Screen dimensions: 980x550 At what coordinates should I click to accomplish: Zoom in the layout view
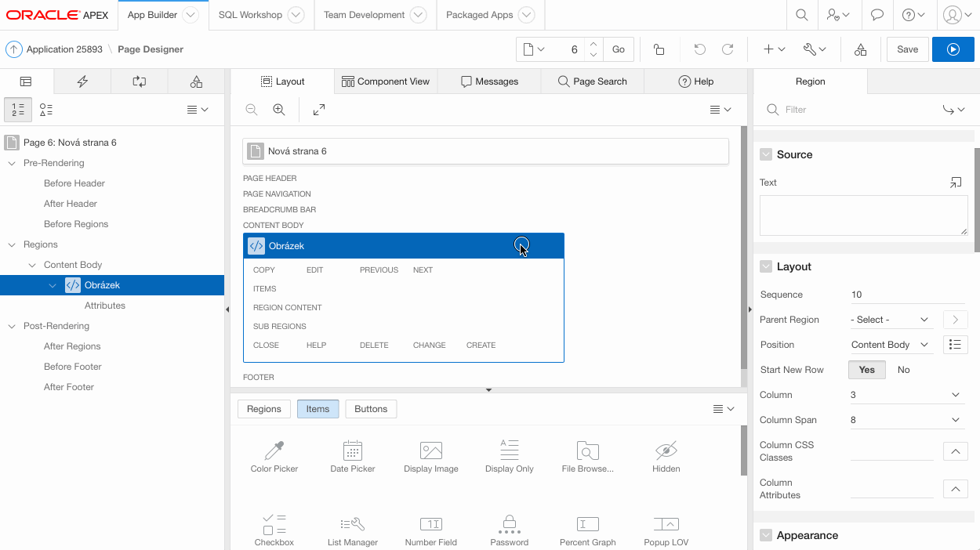[278, 110]
